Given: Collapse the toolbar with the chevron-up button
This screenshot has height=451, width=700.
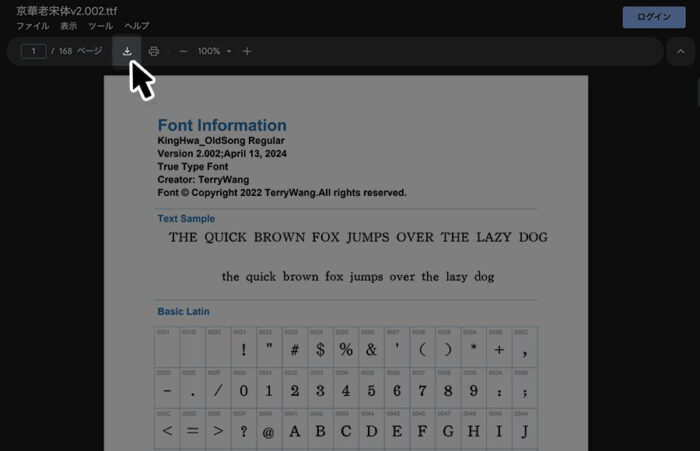Looking at the screenshot, I should point(682,51).
